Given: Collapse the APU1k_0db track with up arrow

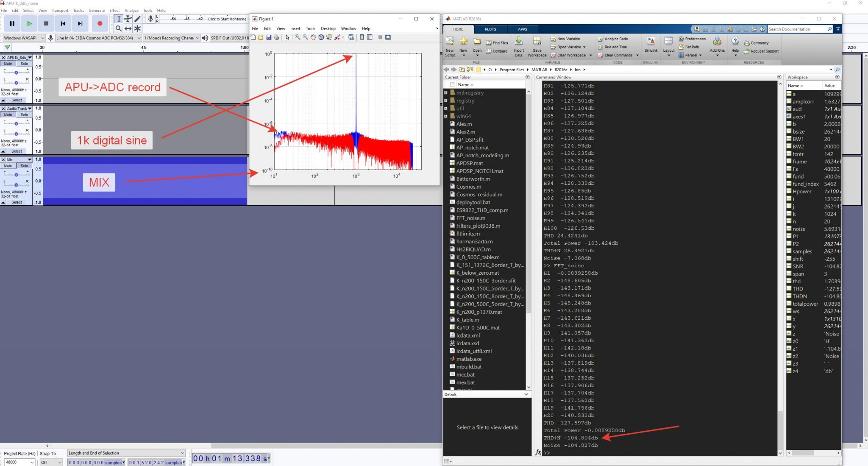Looking at the screenshot, I should pyautogui.click(x=3, y=100).
